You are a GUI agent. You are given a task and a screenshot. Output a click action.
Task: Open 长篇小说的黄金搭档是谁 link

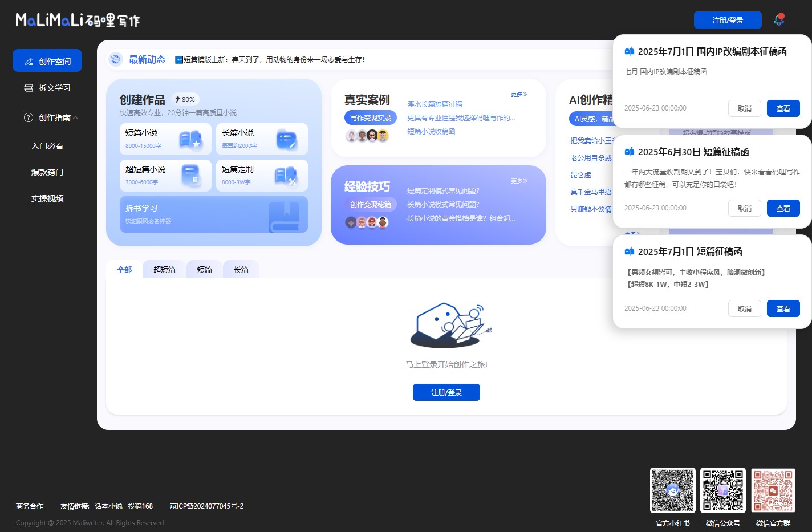[x=461, y=218]
